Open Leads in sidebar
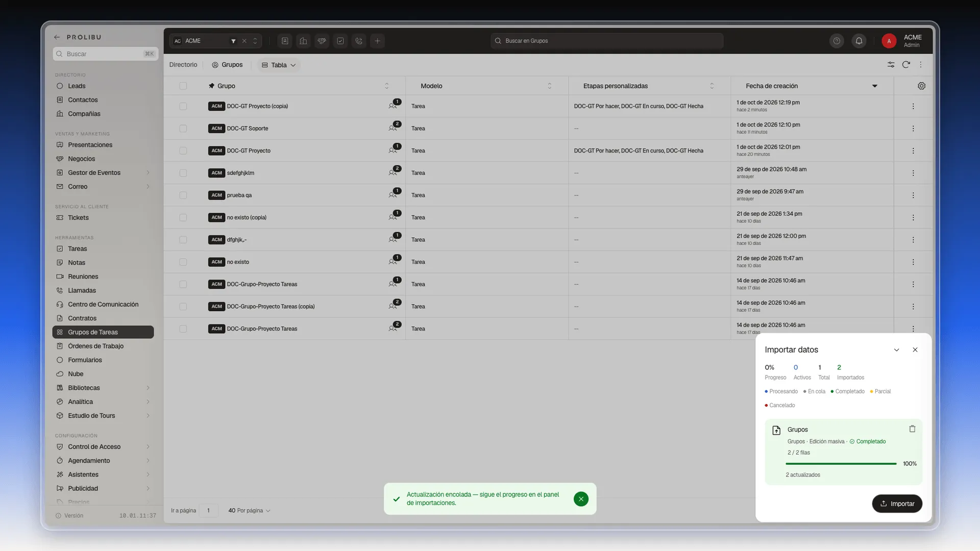The width and height of the screenshot is (980, 551). pos(103,86)
